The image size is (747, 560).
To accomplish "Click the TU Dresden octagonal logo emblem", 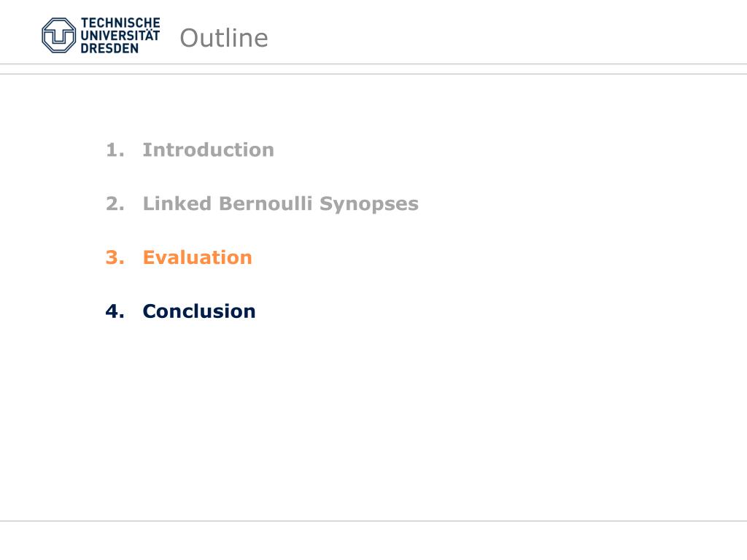I will pos(58,35).
